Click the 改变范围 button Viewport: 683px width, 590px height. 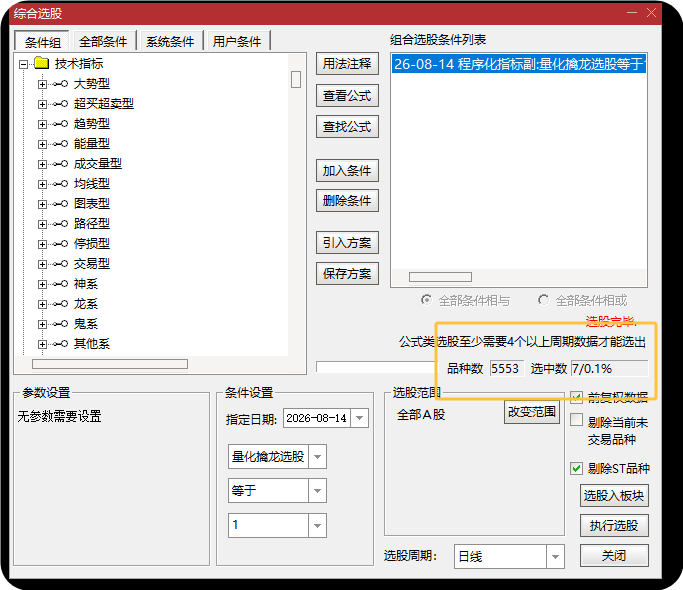[532, 412]
